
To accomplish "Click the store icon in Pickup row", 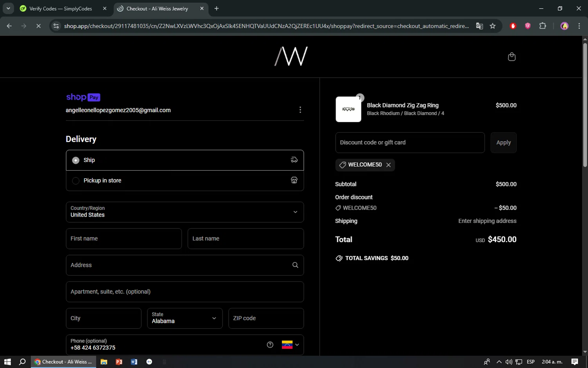I will [294, 180].
